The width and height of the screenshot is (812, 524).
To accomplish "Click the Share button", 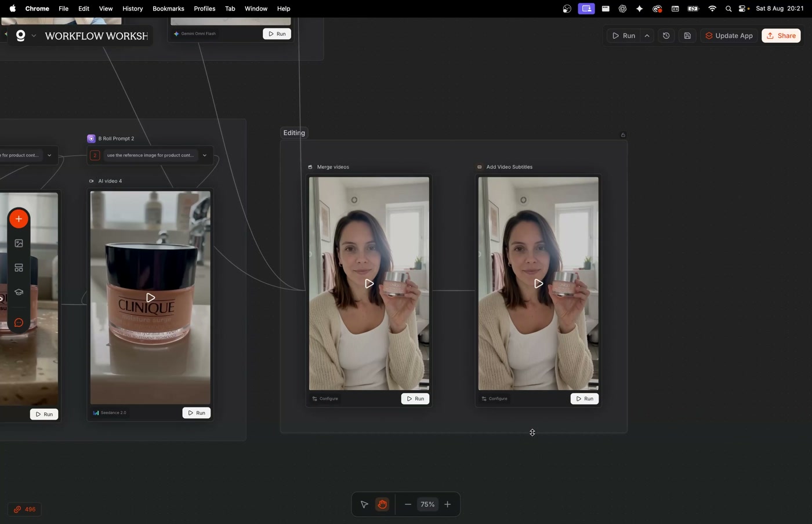I will tap(781, 36).
